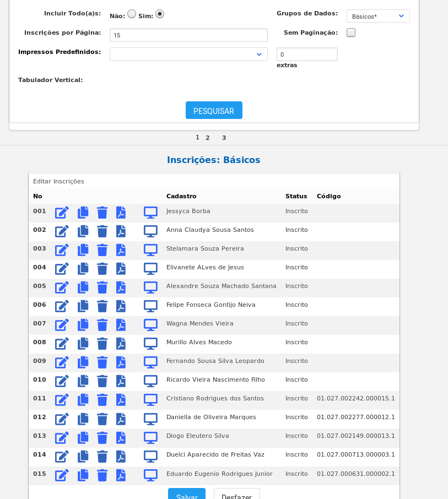This screenshot has width=448, height=499.
Task: Delete the Stelamara Souza Pereira registration
Action: coord(102,250)
